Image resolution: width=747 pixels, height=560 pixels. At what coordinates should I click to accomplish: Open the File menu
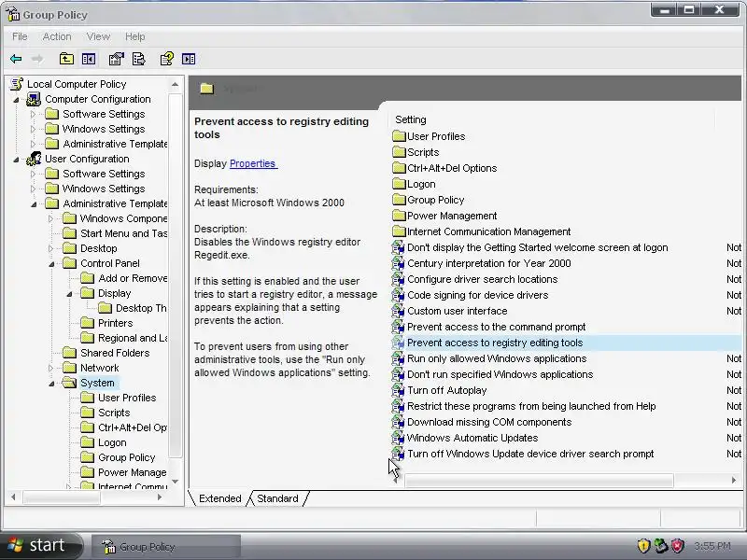(x=20, y=36)
